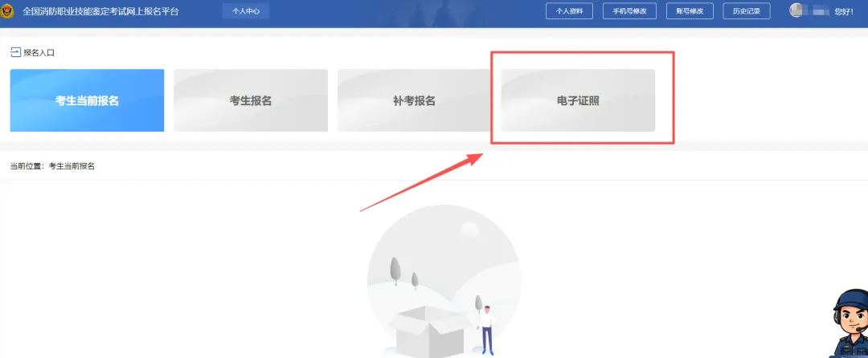868x358 pixels.
Task: Select 补考报名 card
Action: pos(415,100)
